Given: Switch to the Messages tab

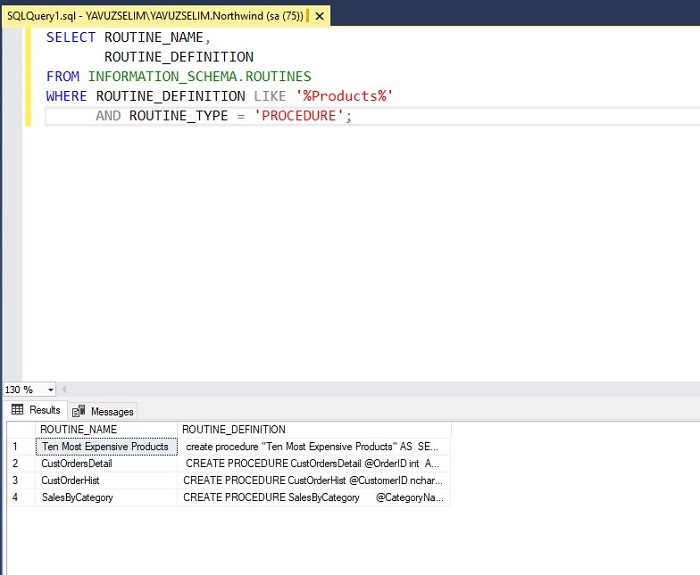Looking at the screenshot, I should click(x=103, y=411).
